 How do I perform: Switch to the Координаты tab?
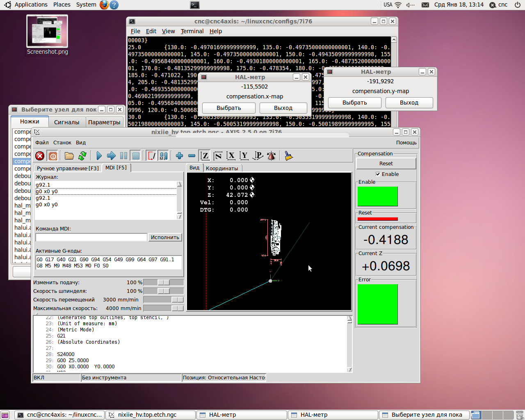pyautogui.click(x=222, y=168)
